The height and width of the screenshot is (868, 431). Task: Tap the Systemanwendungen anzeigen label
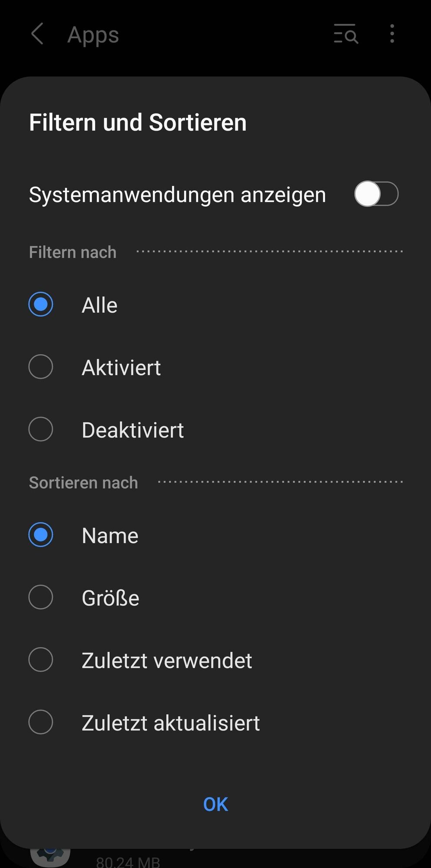click(x=177, y=194)
